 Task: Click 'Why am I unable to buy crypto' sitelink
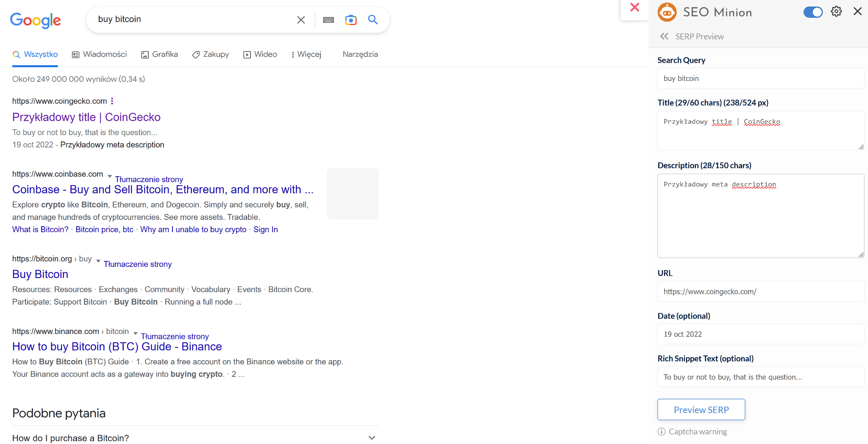pos(193,229)
